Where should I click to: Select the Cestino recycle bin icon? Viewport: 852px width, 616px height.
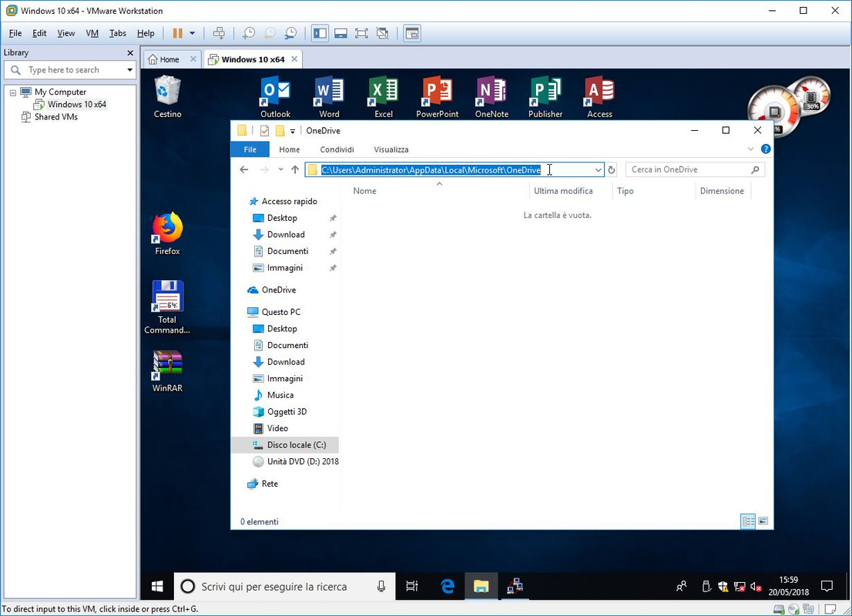[x=167, y=97]
